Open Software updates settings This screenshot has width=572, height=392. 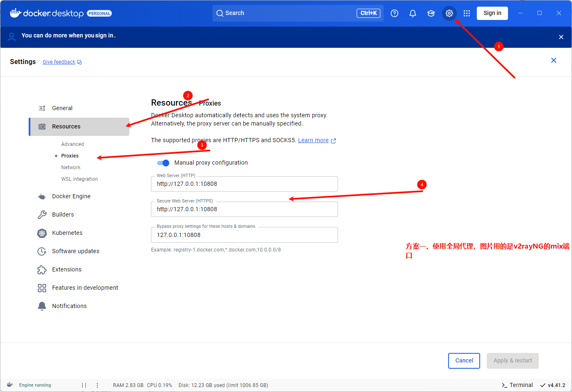pyautogui.click(x=79, y=251)
